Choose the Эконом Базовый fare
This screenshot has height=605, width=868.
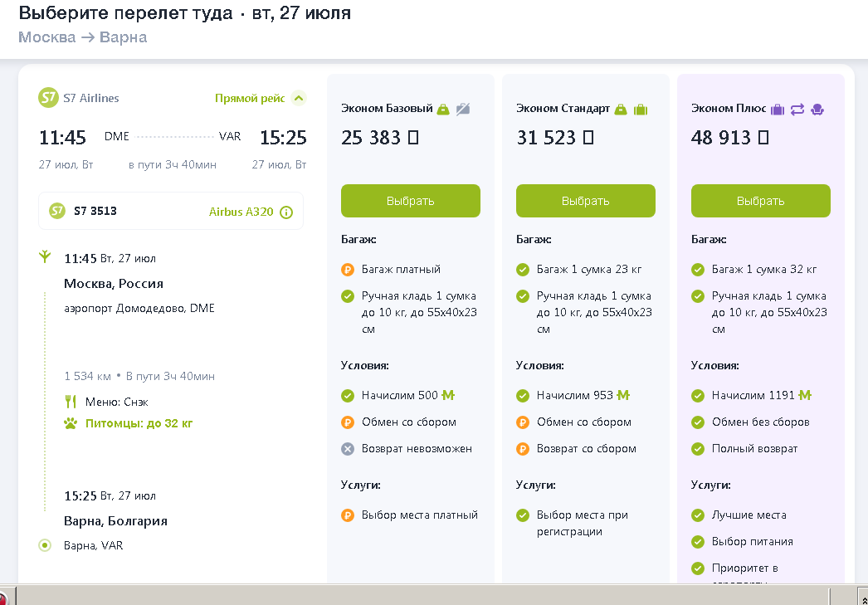click(x=411, y=201)
